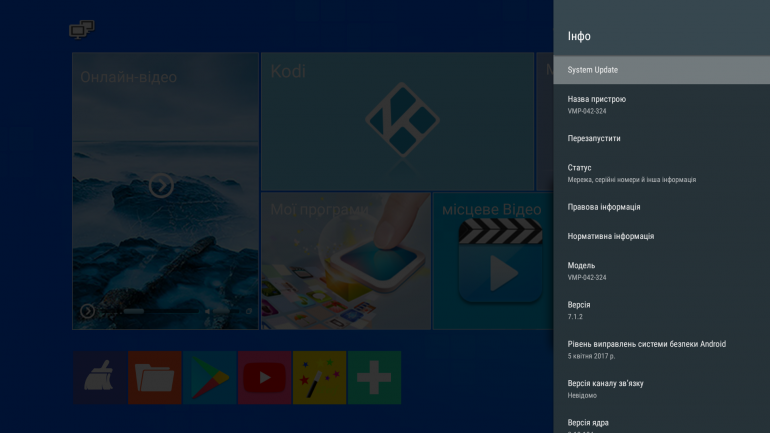Screen dimensions: 770x433
Task: Select Рівень виправлень системи безпеки Android
Action: (x=661, y=349)
